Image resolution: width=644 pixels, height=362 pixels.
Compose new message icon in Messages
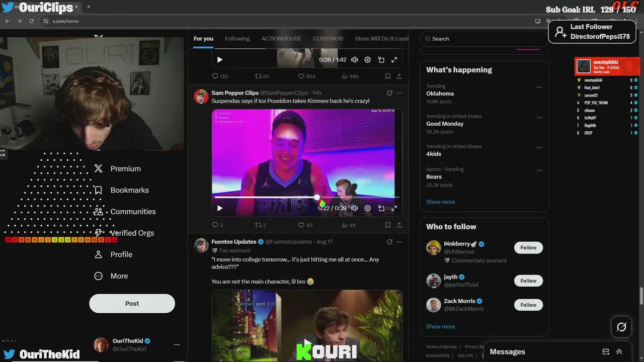click(x=606, y=352)
